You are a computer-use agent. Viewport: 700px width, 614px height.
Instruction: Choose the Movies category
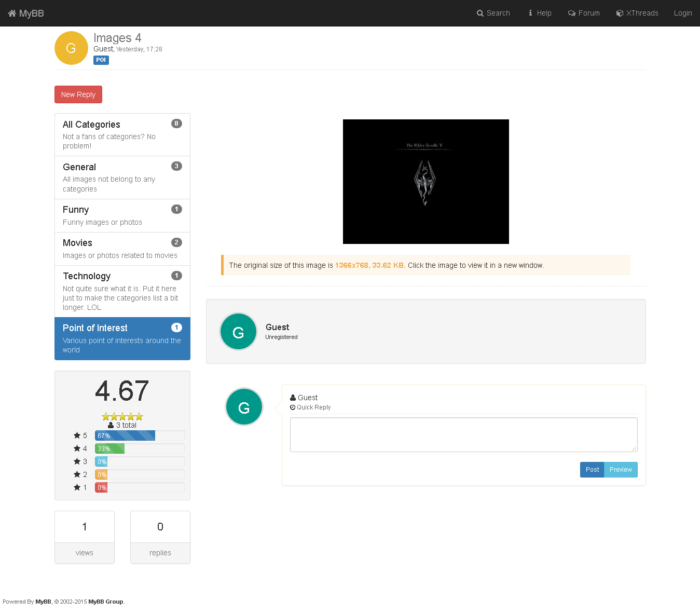pos(122,249)
